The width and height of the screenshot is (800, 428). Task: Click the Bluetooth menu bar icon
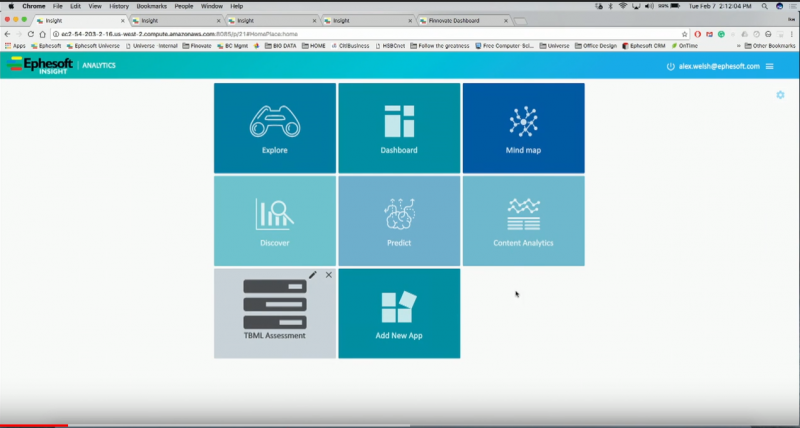(x=611, y=6)
